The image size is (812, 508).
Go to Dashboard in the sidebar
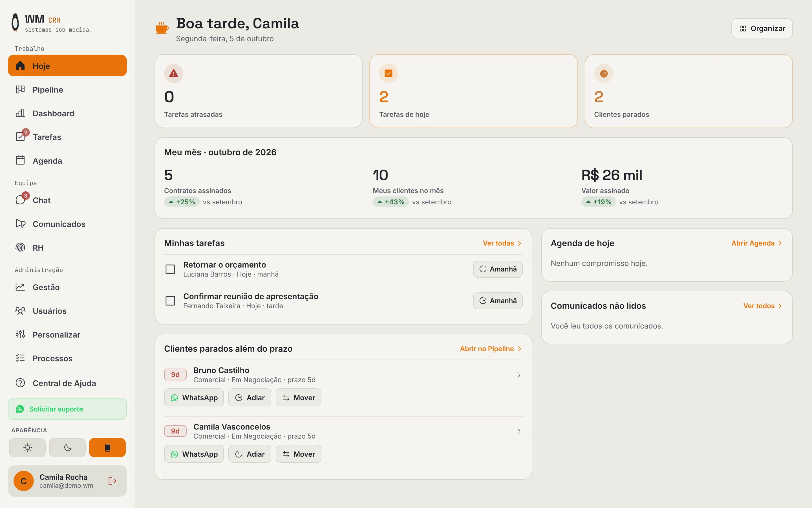(x=67, y=113)
